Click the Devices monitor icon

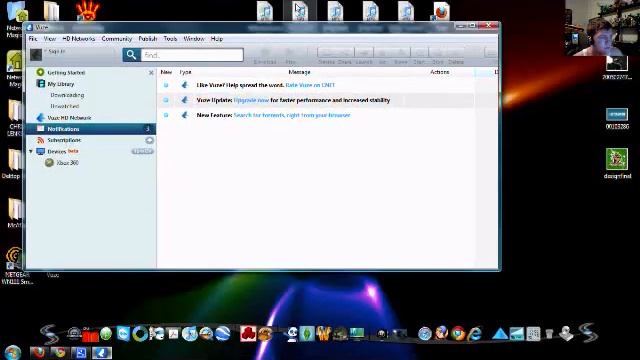pyautogui.click(x=40, y=151)
